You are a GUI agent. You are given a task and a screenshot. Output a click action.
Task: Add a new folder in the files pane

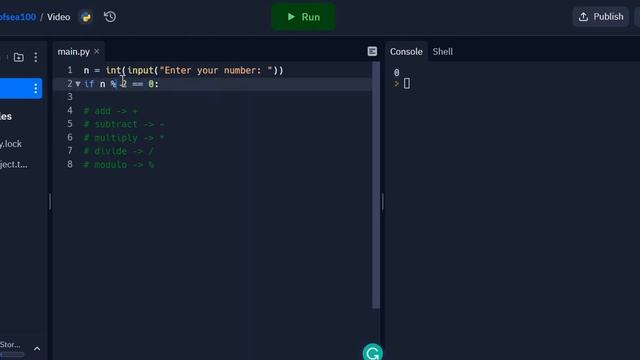pyautogui.click(x=18, y=57)
